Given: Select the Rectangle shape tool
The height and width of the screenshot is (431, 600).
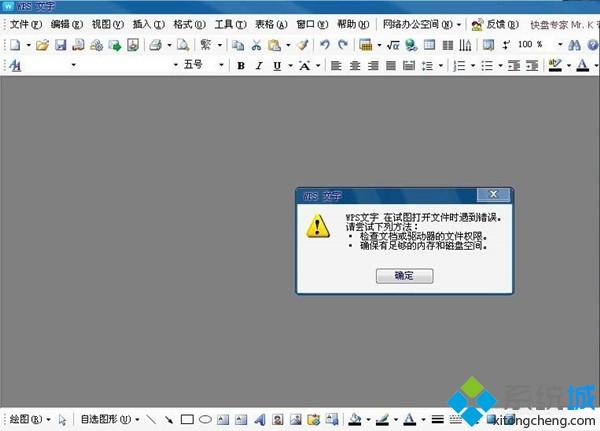Looking at the screenshot, I should pyautogui.click(x=187, y=420).
